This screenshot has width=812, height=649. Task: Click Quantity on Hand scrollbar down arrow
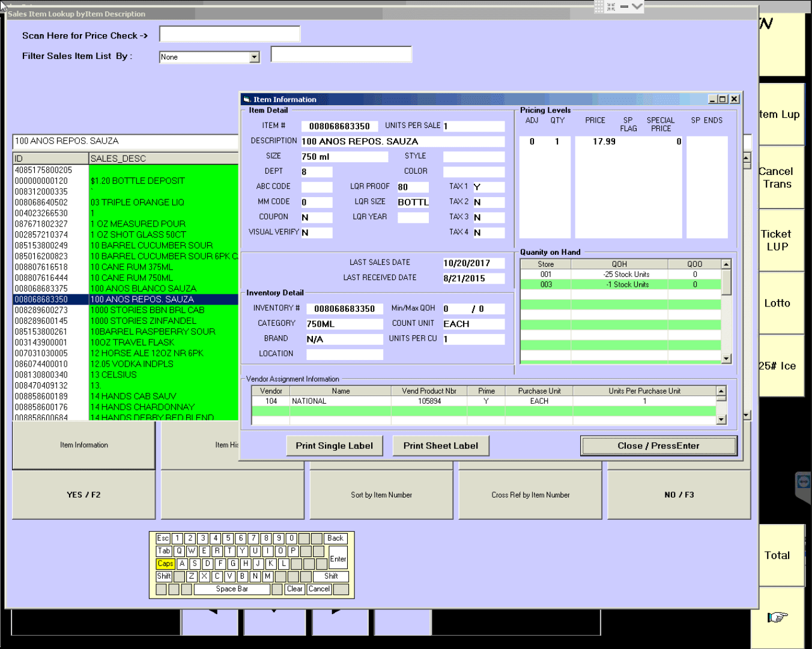(726, 359)
